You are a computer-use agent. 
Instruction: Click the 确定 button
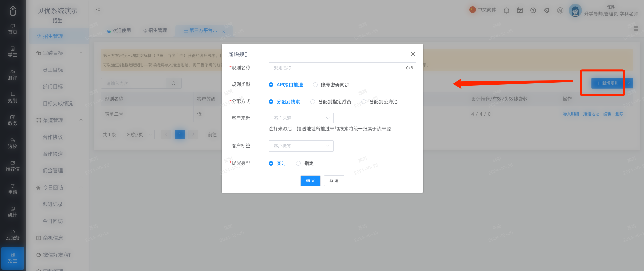[310, 181]
